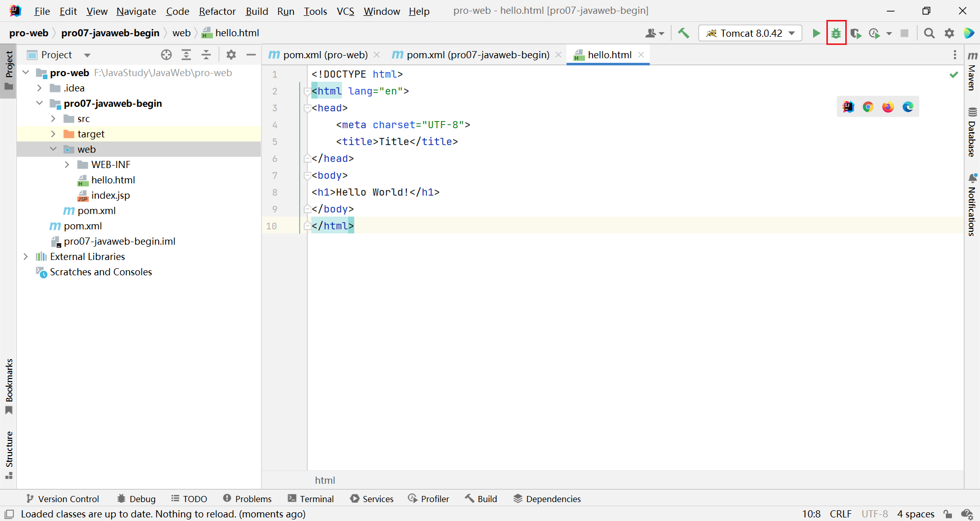
Task: Build project with the hammer icon
Action: coord(683,33)
